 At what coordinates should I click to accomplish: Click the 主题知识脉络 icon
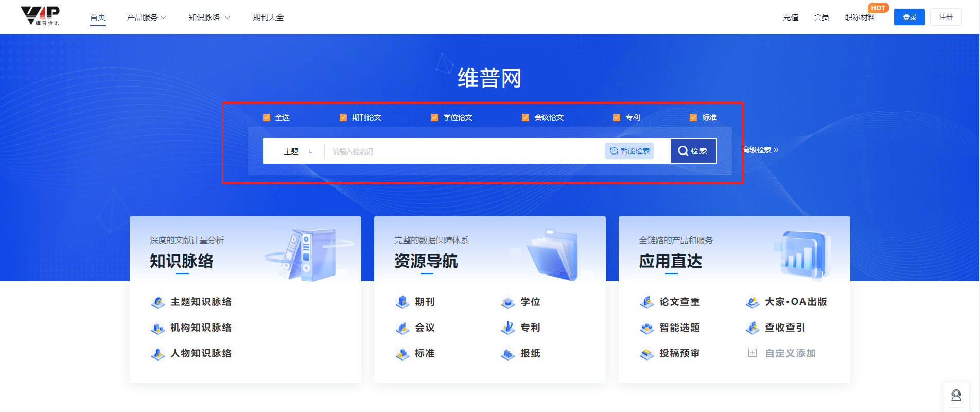coord(158,302)
